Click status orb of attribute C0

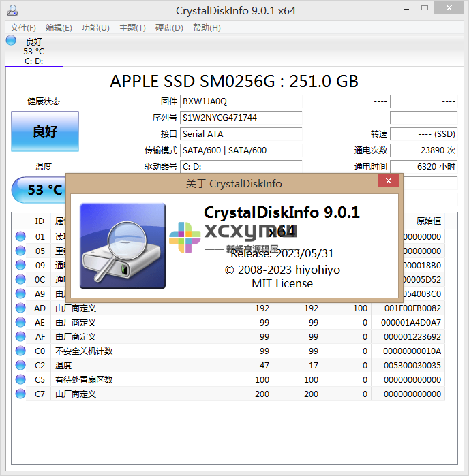20,351
